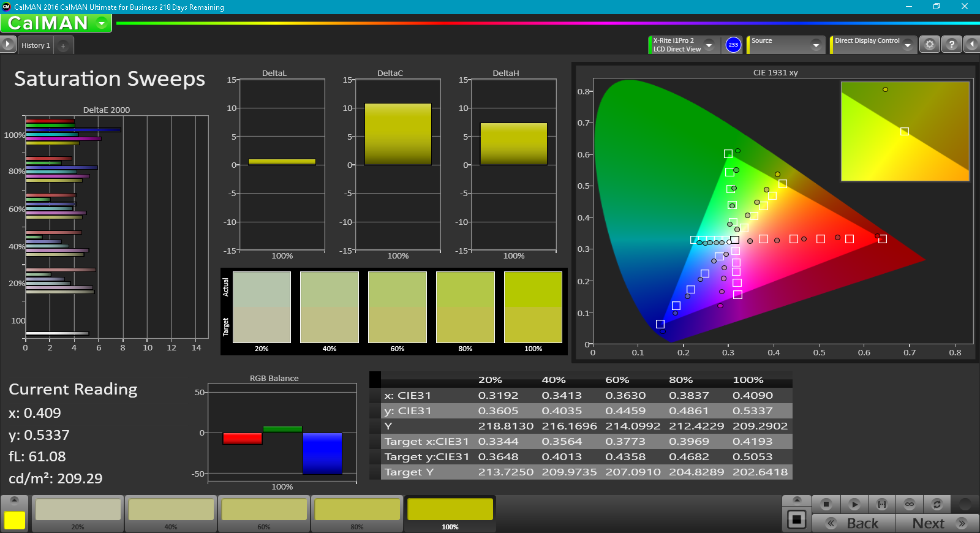Screen dimensions: 980x533
Task: Click the continuous read infinity icon
Action: pyautogui.click(x=910, y=504)
